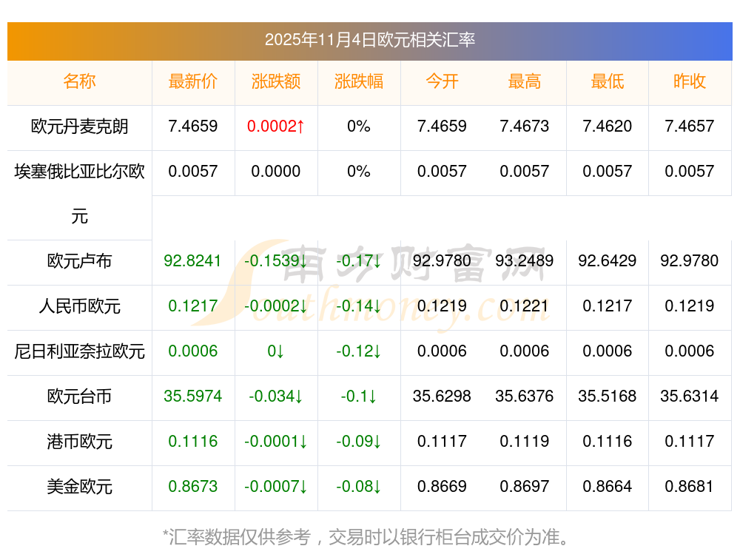Select the 欧元台币 currency pair
Image resolution: width=740 pixels, height=560 pixels.
click(x=79, y=397)
